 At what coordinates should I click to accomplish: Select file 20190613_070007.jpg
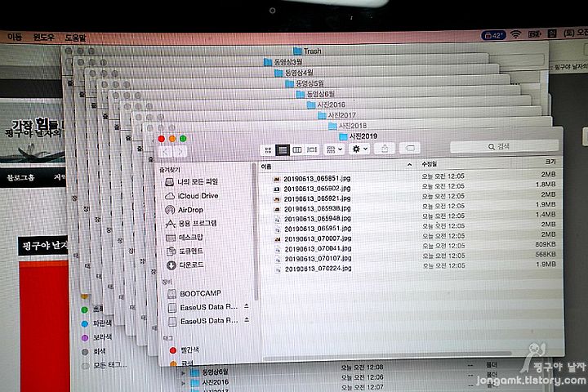(x=318, y=238)
